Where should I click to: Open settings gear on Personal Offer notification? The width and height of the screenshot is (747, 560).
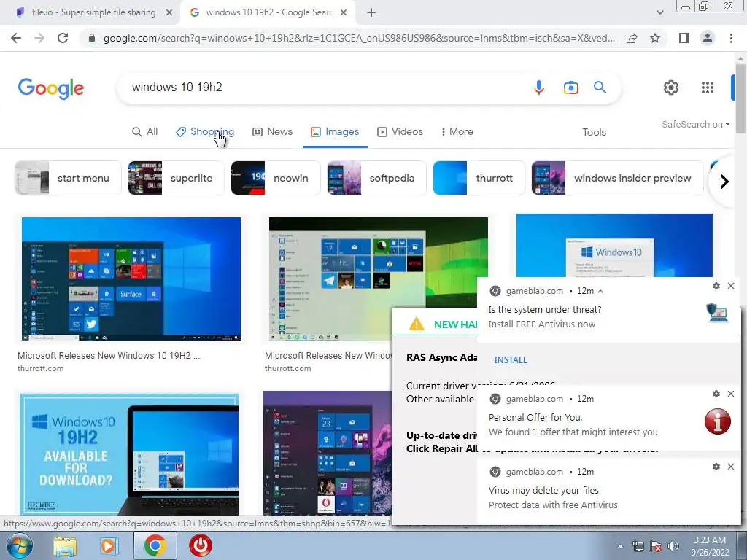point(716,394)
